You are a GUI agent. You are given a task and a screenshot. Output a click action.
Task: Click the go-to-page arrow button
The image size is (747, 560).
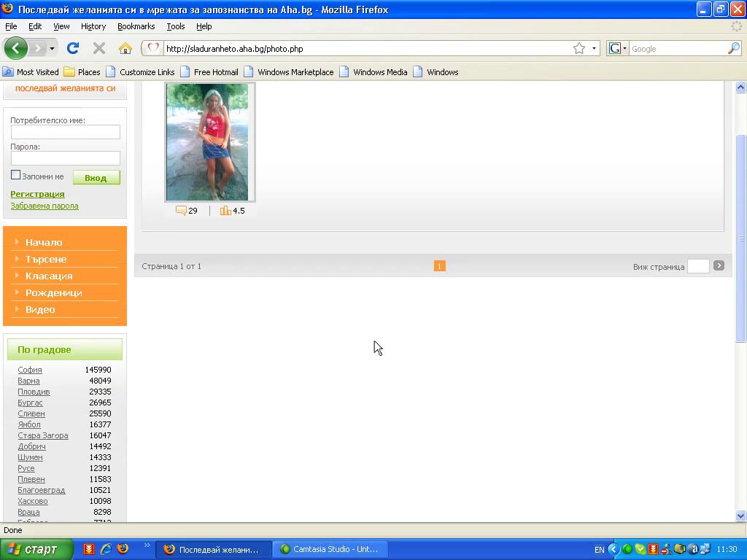[719, 265]
